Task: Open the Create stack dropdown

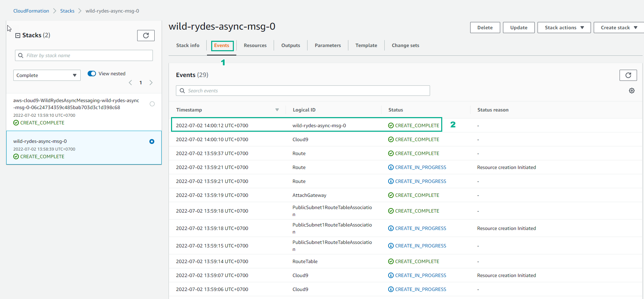Action: [x=619, y=28]
